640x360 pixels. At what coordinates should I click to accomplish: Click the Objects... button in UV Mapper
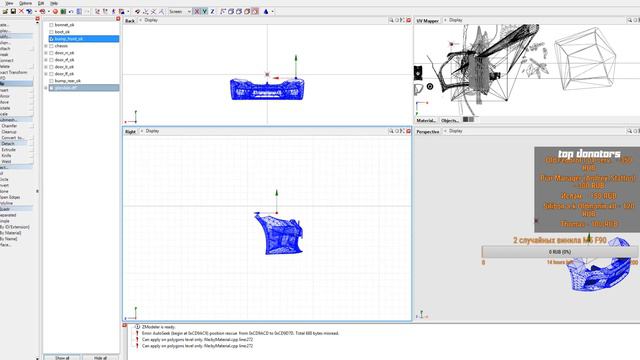[x=450, y=120]
